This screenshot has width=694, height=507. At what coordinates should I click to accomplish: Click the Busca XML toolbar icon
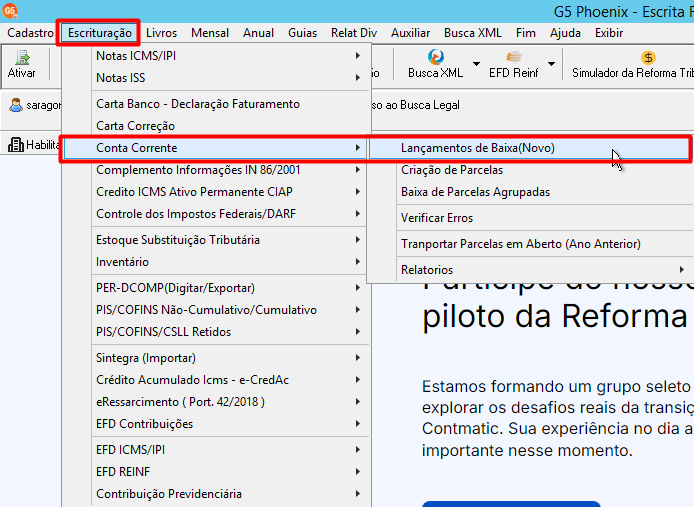436,57
